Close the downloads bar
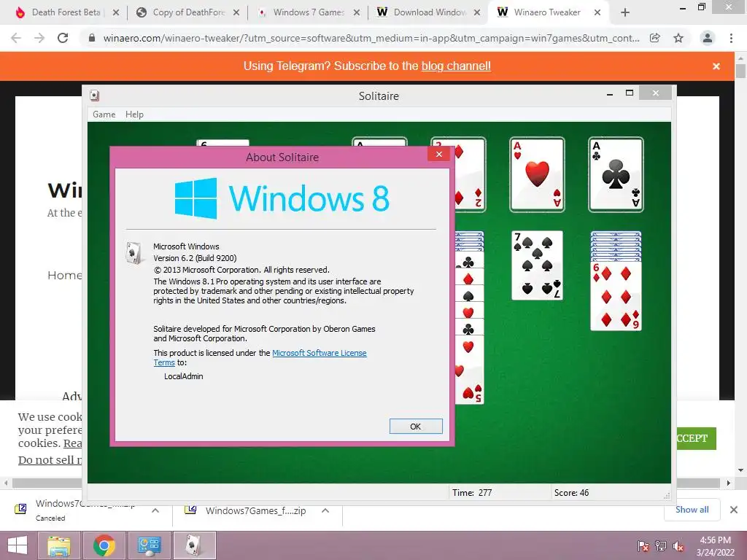The width and height of the screenshot is (747, 560). (x=734, y=510)
